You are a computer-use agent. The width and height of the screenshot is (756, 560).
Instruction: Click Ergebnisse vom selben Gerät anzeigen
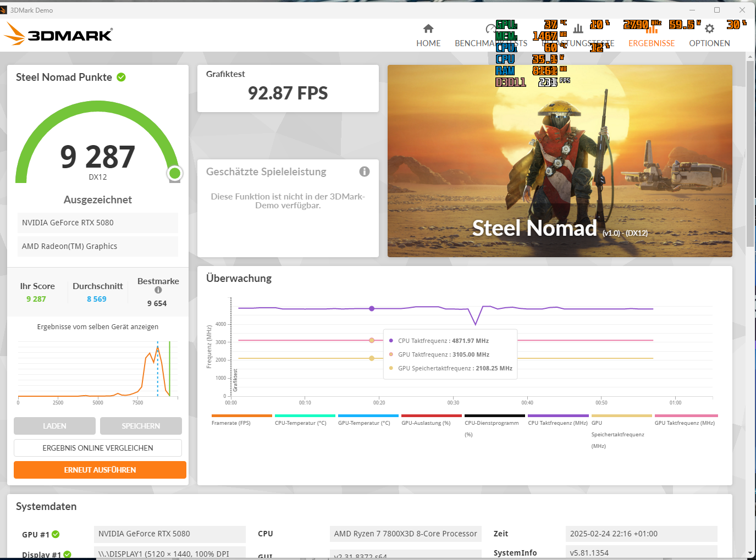pos(98,326)
